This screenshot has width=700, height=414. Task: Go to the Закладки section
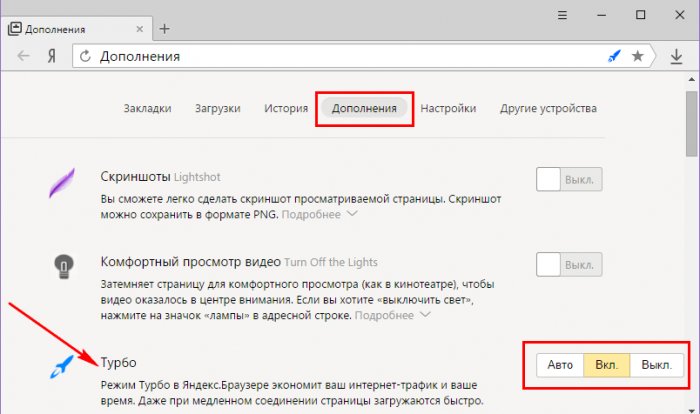[147, 109]
